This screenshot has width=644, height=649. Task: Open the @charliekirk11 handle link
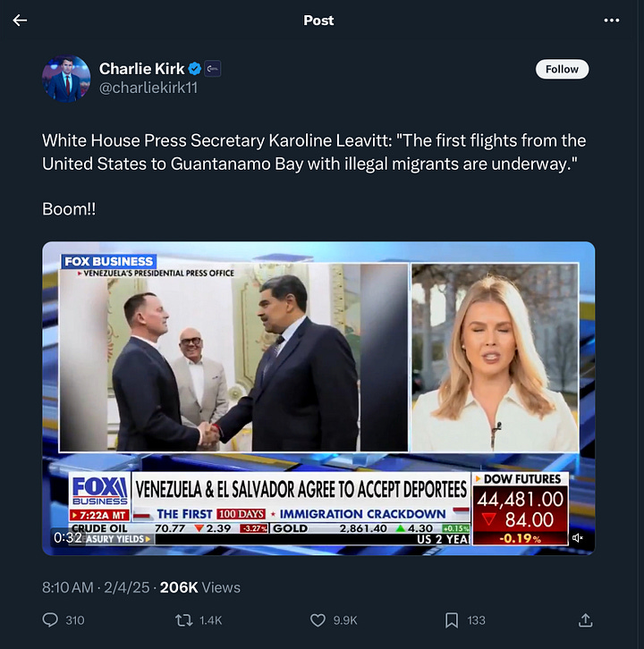148,88
